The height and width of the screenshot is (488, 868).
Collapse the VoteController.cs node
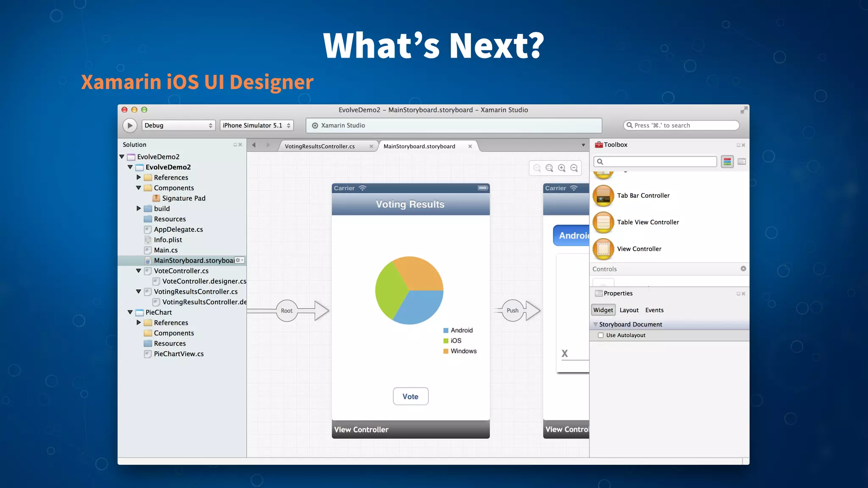(138, 271)
